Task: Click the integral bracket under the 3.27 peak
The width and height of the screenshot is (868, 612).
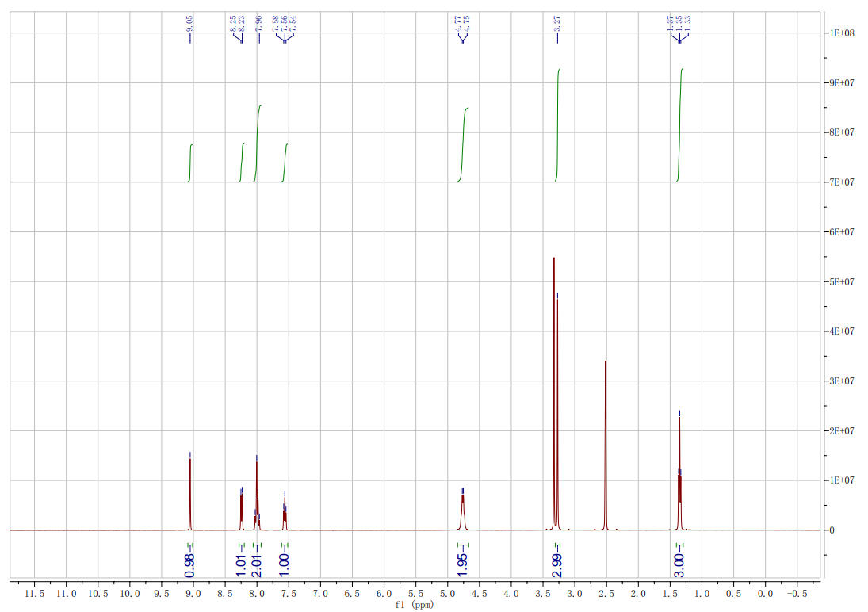Action: 557,546
